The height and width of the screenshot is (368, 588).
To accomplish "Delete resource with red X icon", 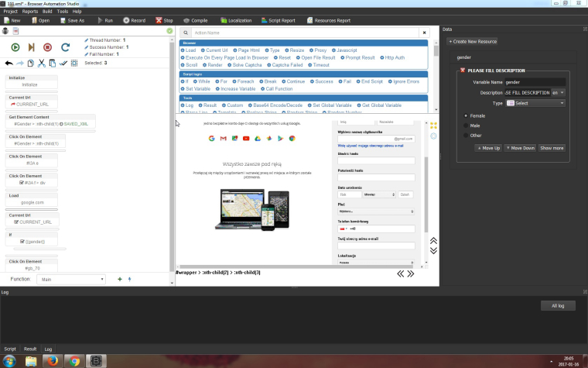I will click(463, 71).
